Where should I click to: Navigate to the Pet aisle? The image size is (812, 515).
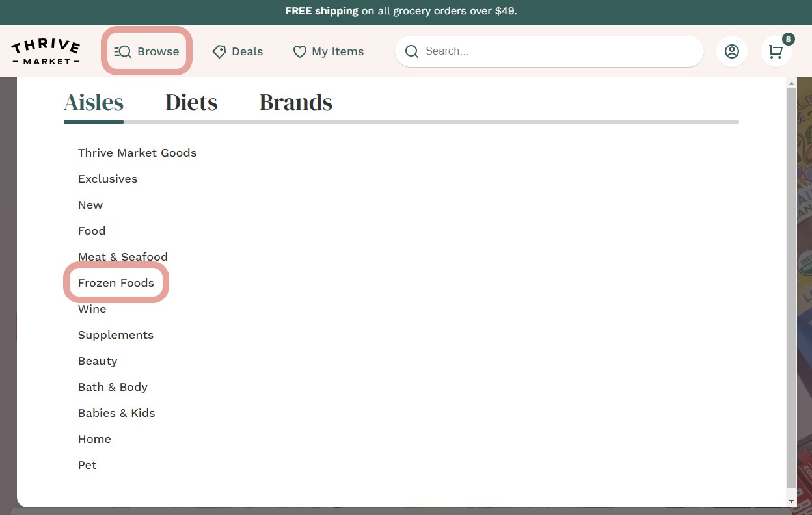click(87, 465)
